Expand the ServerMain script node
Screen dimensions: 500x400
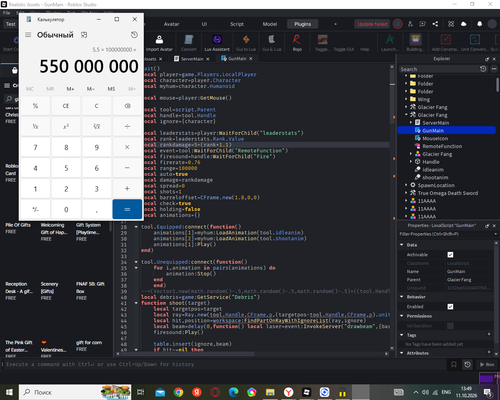pyautogui.click(x=411, y=123)
